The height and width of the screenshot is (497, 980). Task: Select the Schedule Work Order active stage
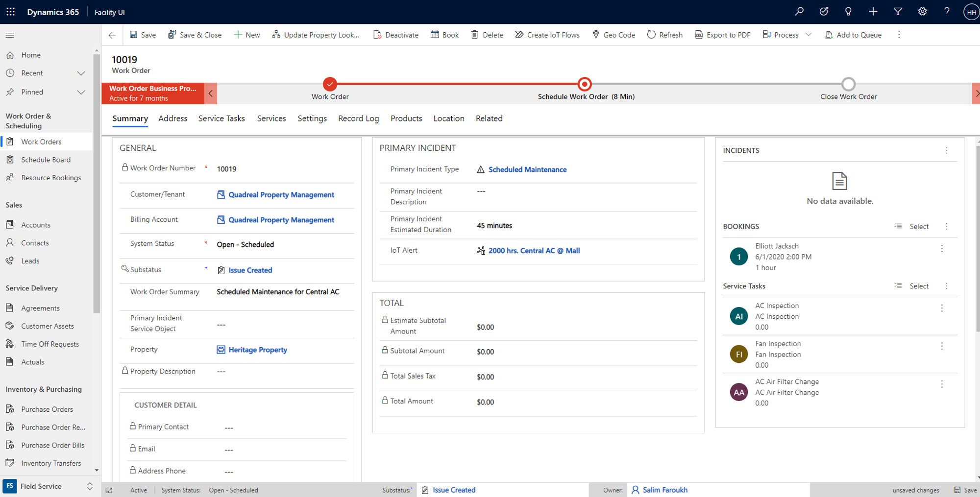pos(585,84)
